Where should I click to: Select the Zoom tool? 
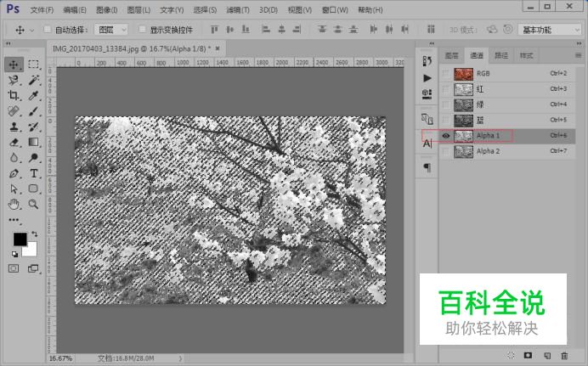(x=33, y=204)
